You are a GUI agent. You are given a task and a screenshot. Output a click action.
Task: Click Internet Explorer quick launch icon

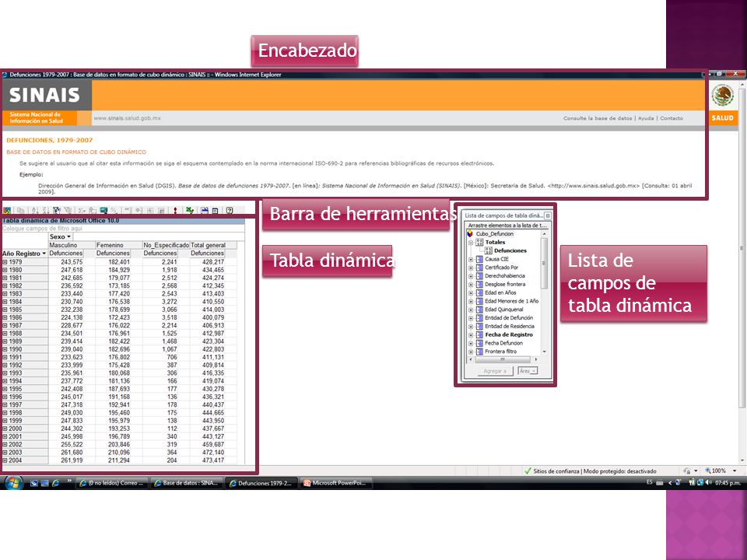click(x=56, y=483)
